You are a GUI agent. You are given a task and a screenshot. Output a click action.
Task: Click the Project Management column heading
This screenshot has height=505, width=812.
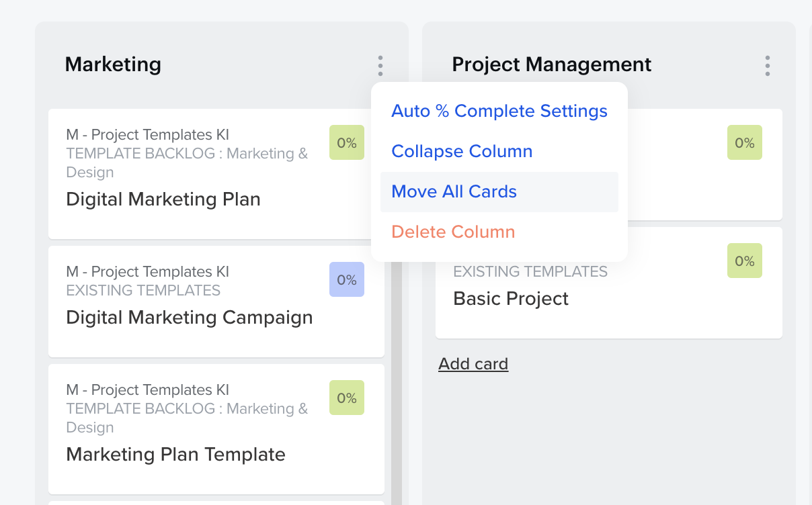(x=551, y=64)
